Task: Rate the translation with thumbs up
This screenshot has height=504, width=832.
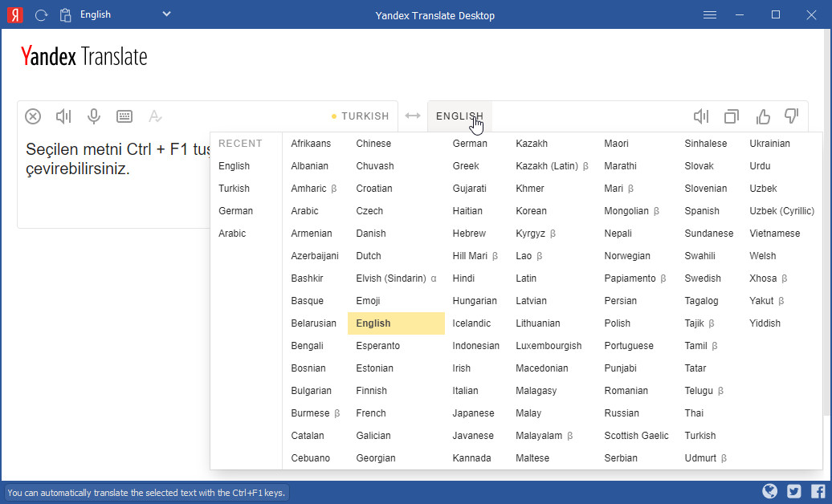Action: click(x=762, y=116)
